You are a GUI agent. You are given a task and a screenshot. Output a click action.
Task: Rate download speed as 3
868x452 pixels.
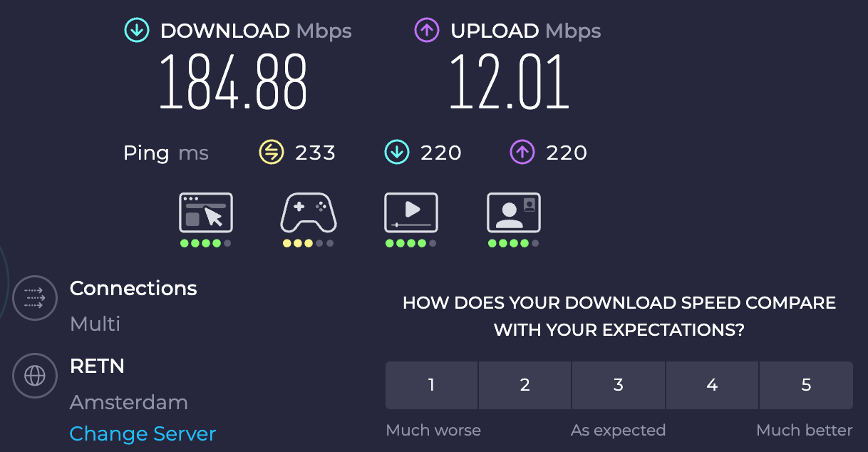(619, 385)
